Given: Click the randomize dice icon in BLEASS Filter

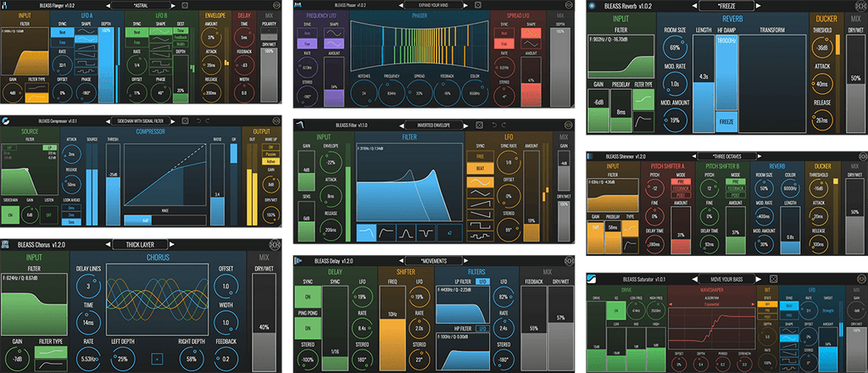Looking at the screenshot, I should coord(479,125).
